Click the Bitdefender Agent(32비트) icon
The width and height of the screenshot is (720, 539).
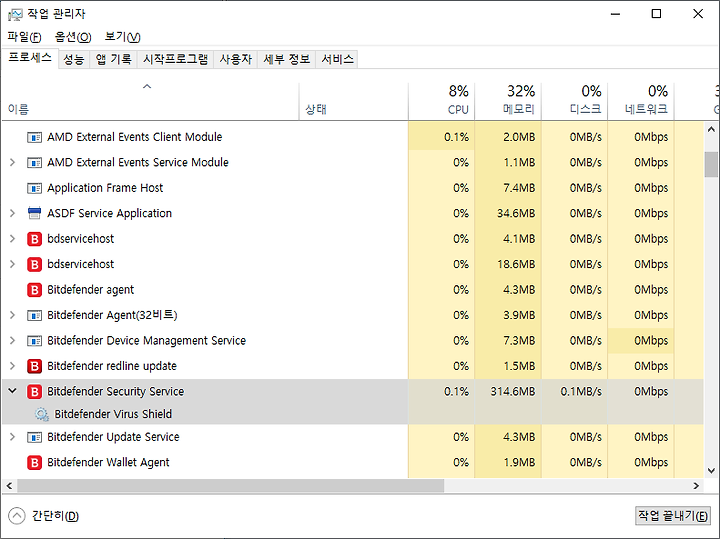point(34,315)
